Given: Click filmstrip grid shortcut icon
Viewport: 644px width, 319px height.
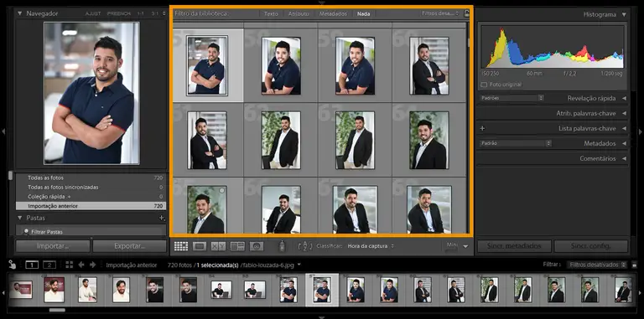Looking at the screenshot, I should [69, 265].
